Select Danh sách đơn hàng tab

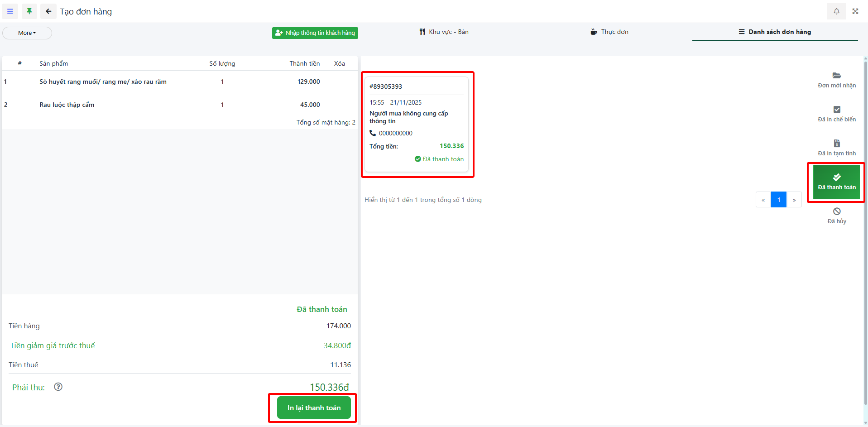(x=775, y=32)
